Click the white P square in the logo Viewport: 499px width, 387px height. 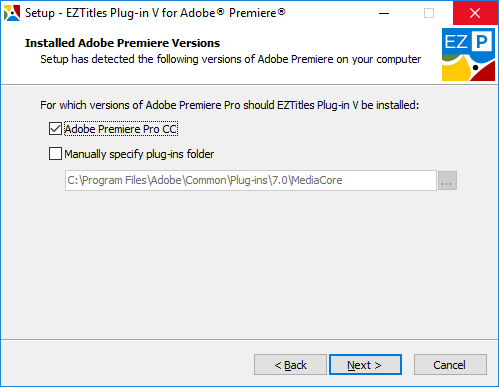[482, 42]
